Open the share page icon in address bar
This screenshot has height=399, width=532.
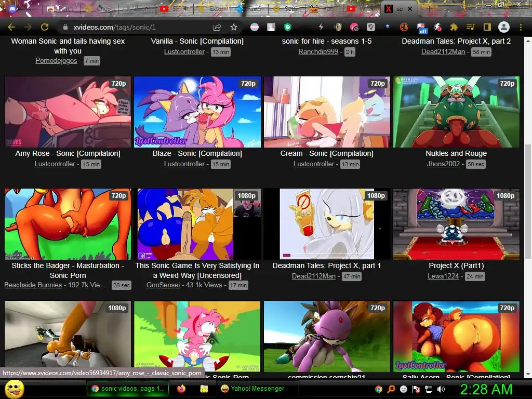coord(217,27)
